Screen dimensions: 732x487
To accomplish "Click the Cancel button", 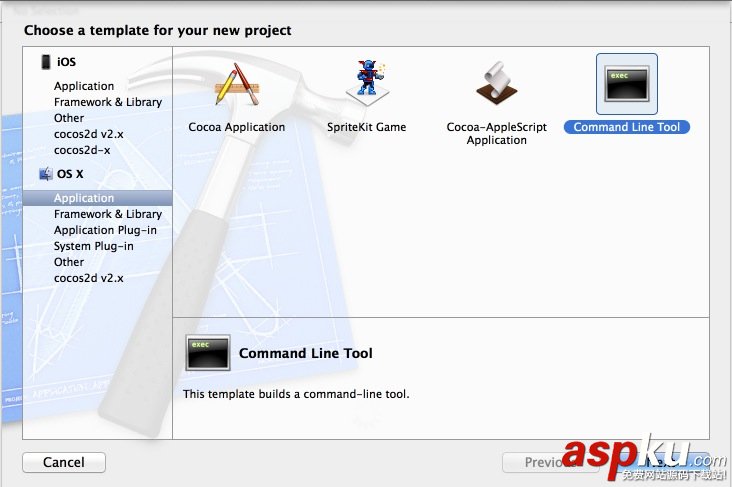I will point(64,462).
